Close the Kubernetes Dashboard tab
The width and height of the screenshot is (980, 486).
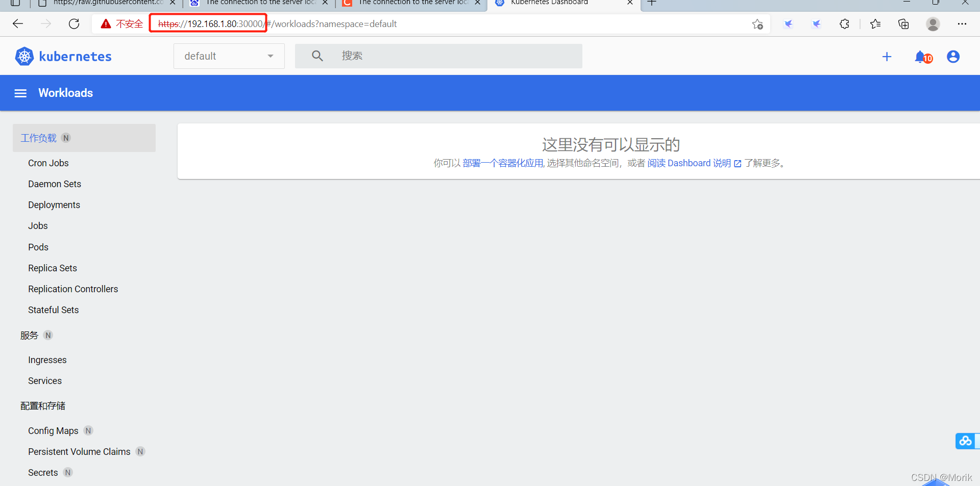(630, 3)
